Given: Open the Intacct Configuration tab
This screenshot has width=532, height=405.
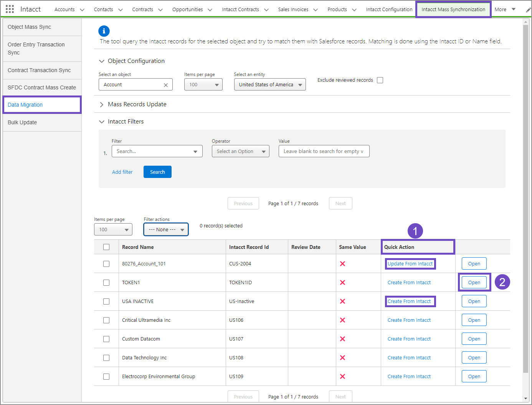Looking at the screenshot, I should (389, 9).
